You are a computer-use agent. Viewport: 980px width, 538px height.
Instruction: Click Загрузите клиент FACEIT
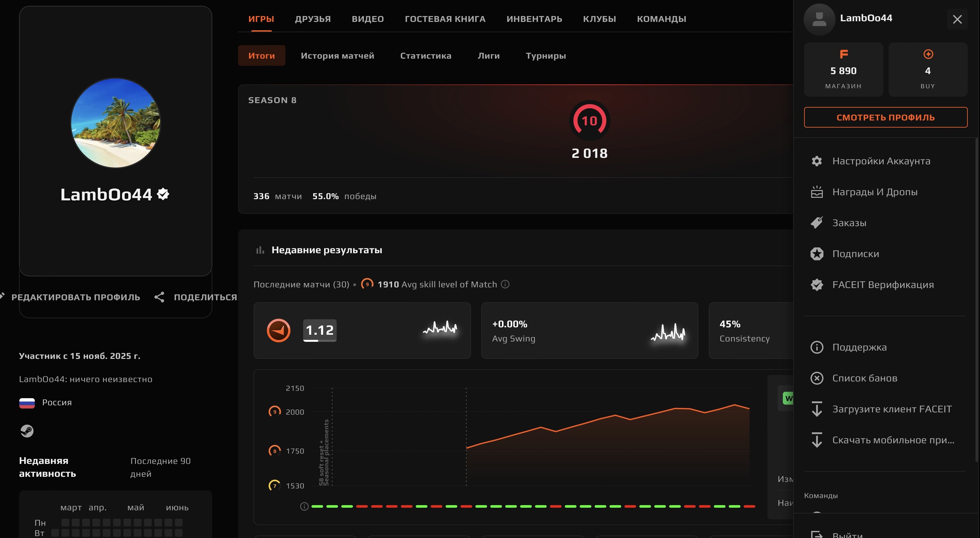pyautogui.click(x=885, y=409)
